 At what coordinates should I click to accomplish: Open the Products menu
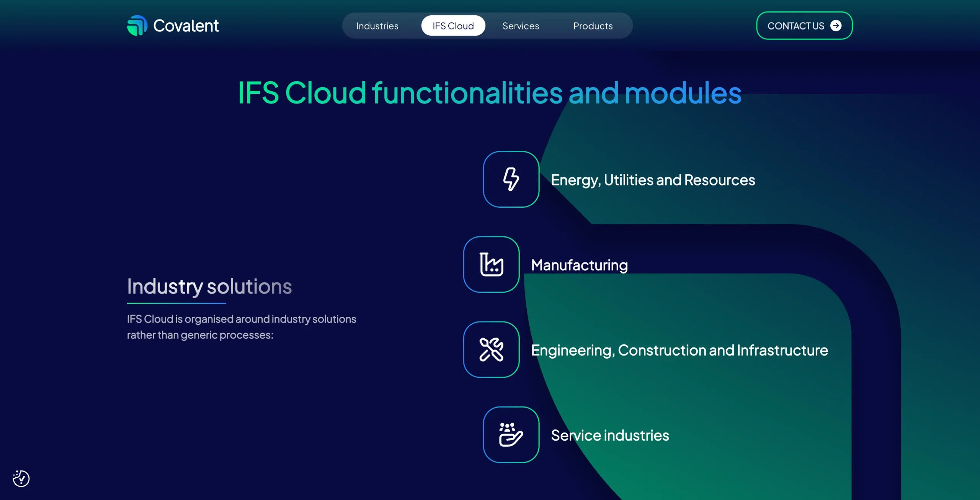pos(593,26)
